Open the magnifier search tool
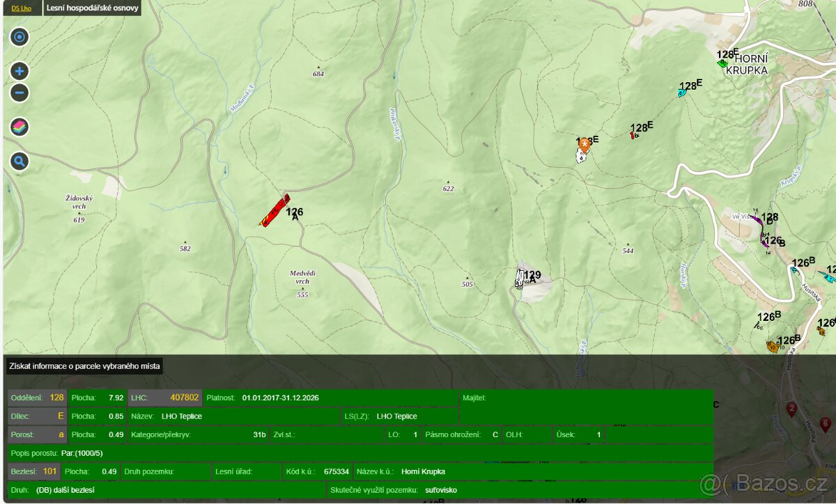This screenshot has height=504, width=836. (x=20, y=162)
